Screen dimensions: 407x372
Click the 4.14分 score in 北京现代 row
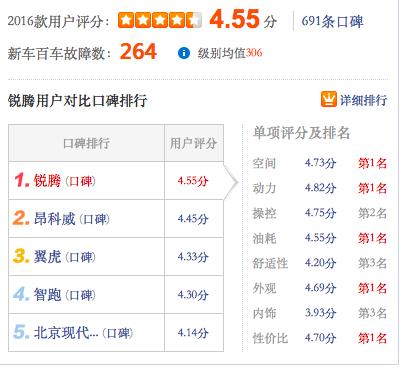193,333
